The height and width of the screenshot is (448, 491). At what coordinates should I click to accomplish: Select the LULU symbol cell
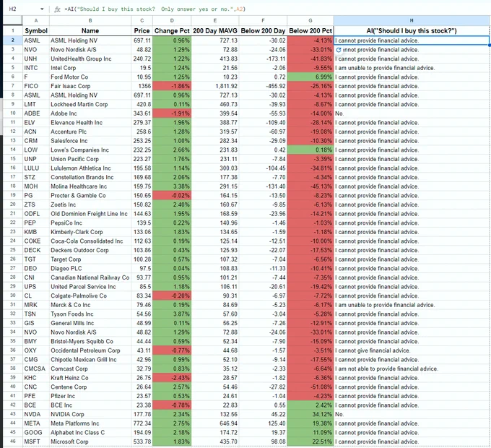[x=36, y=168]
